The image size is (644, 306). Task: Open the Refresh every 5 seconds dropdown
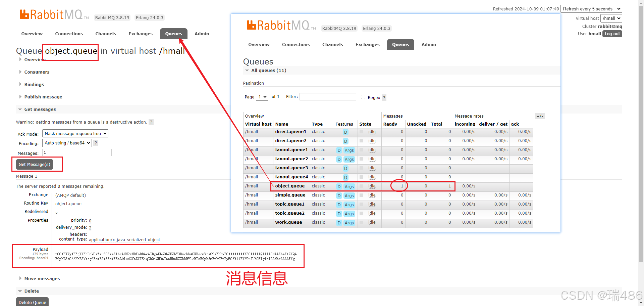click(x=591, y=9)
